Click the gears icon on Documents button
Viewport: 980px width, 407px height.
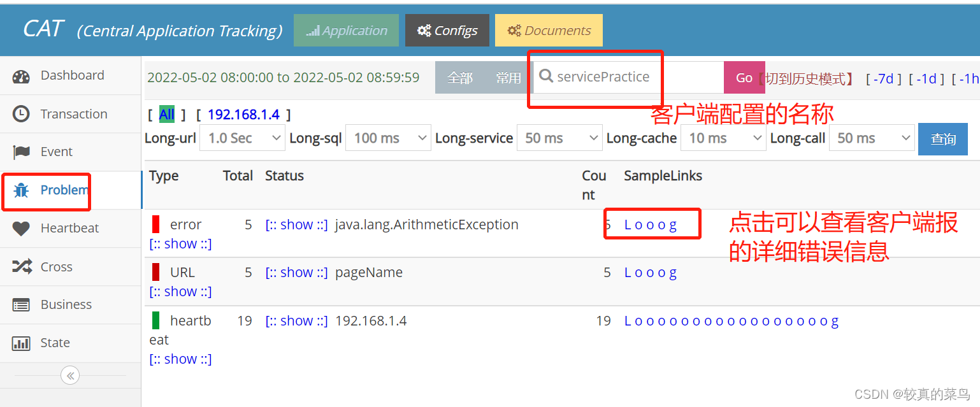(x=514, y=31)
